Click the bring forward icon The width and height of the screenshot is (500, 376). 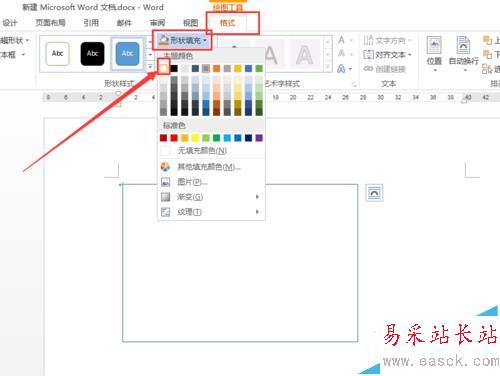pyautogui.click(x=487, y=40)
